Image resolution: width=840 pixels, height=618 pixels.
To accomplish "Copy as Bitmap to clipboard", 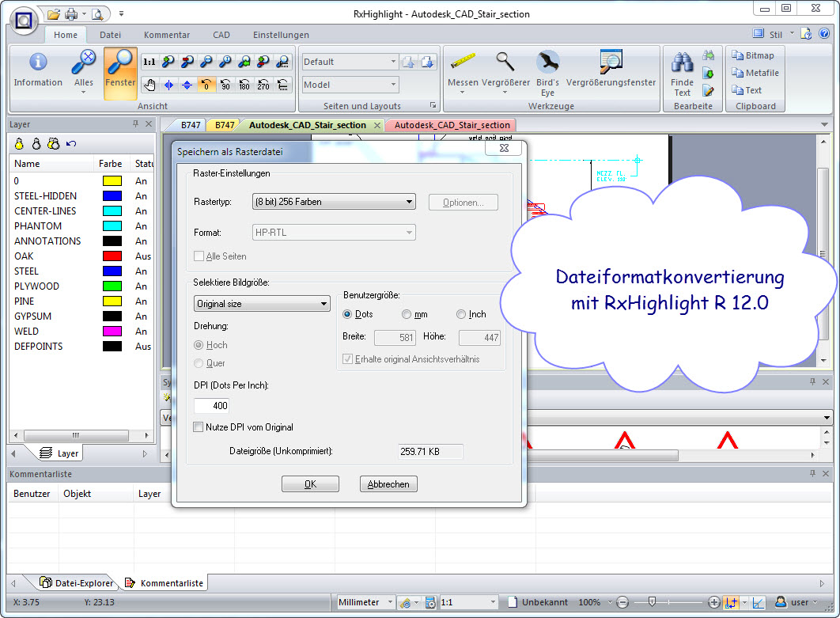I will [753, 55].
